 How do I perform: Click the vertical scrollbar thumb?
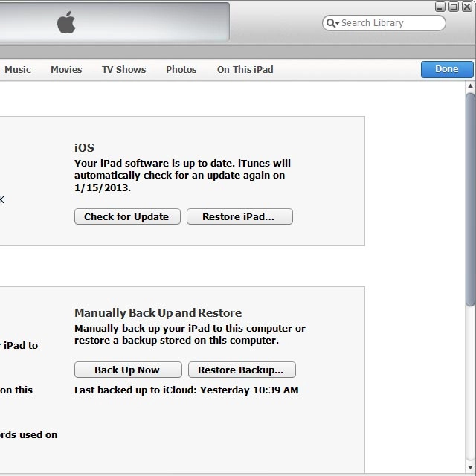click(470, 197)
